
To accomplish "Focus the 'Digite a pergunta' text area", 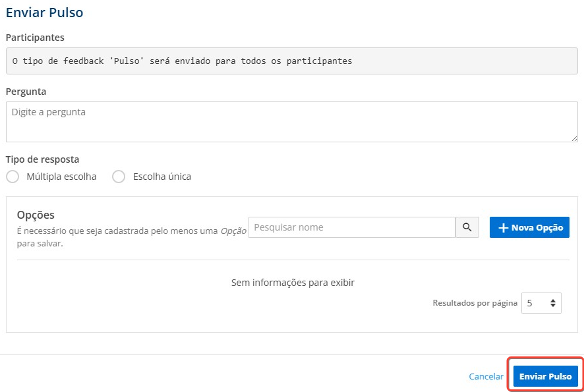I will (x=291, y=122).
